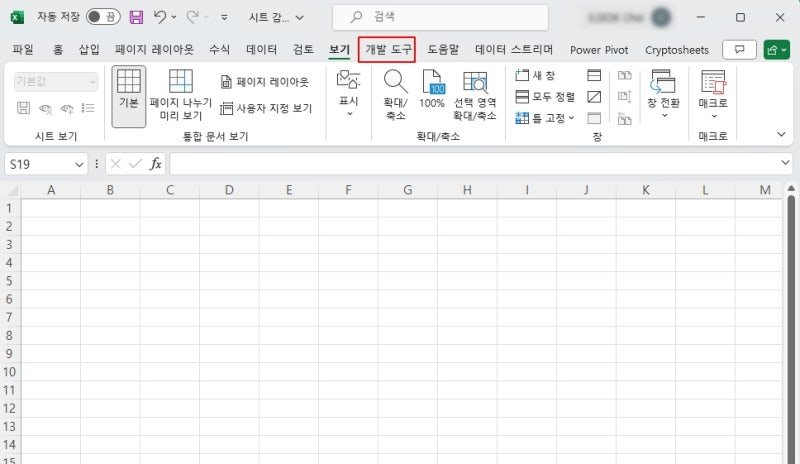Image resolution: width=800 pixels, height=464 pixels.
Task: Click in the 검색 search box
Action: pyautogui.click(x=441, y=17)
